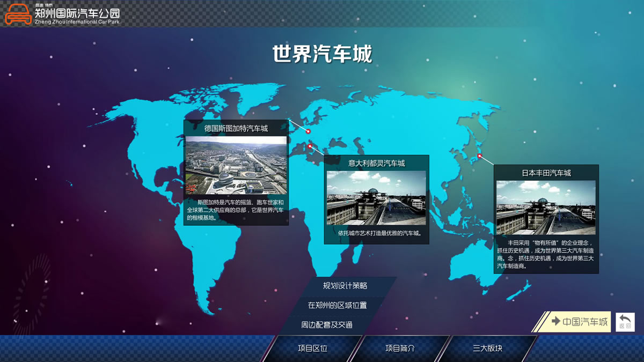Select 在郑州的区域位置 submenu item
The width and height of the screenshot is (644, 362).
(x=338, y=305)
